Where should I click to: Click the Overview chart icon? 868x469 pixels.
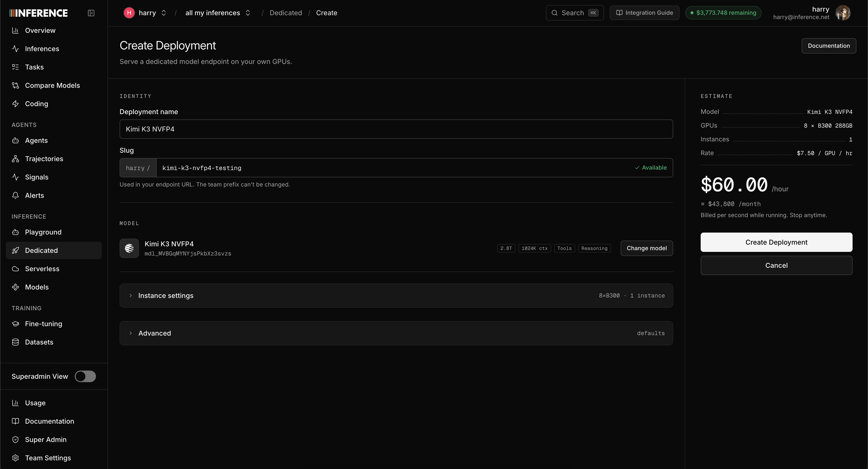point(15,30)
